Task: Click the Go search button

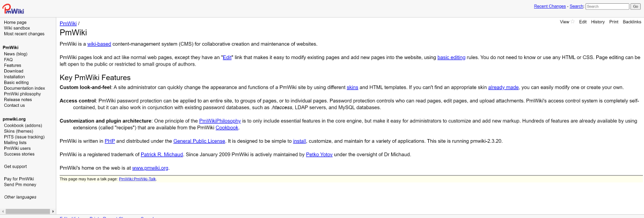Action: pos(635,6)
